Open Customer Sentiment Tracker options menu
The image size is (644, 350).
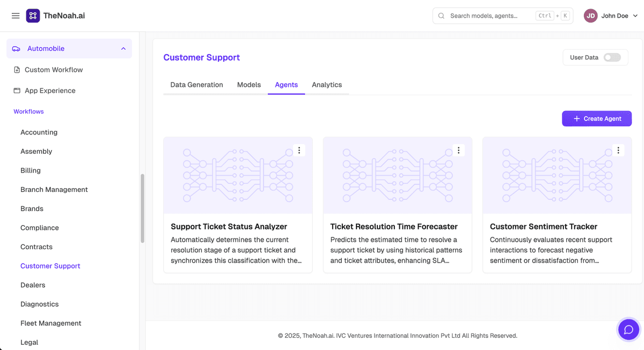618,151
